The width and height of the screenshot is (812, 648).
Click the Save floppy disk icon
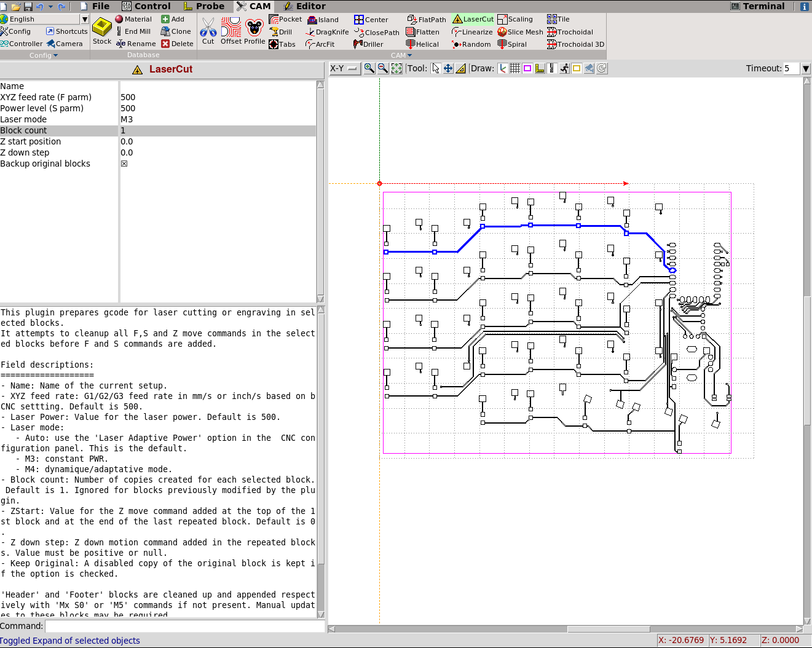tap(28, 6)
